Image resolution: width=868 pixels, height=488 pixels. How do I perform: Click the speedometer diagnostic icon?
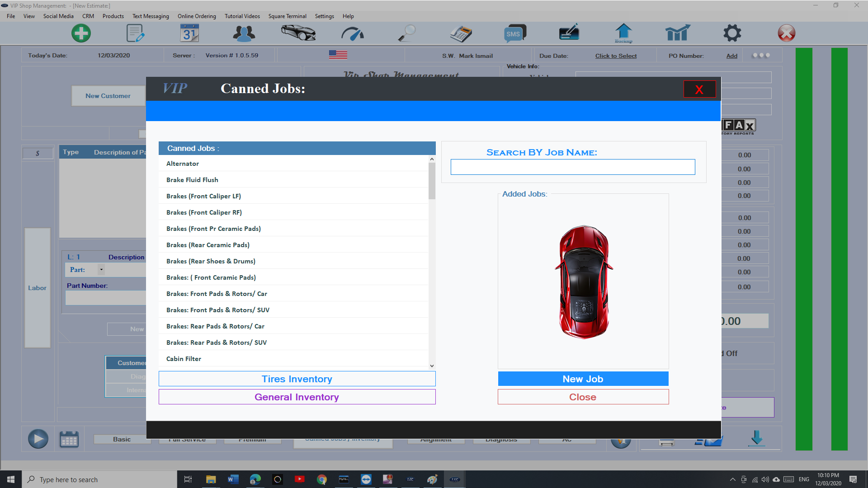pyautogui.click(x=351, y=33)
